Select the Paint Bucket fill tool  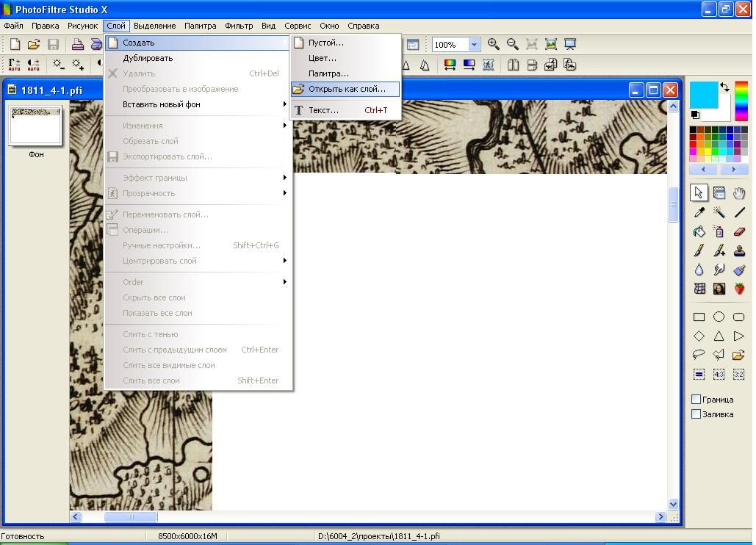click(699, 232)
